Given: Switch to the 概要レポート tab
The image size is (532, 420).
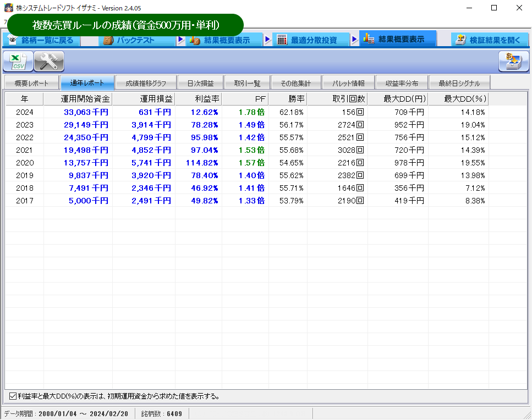Looking at the screenshot, I should 31,84.
